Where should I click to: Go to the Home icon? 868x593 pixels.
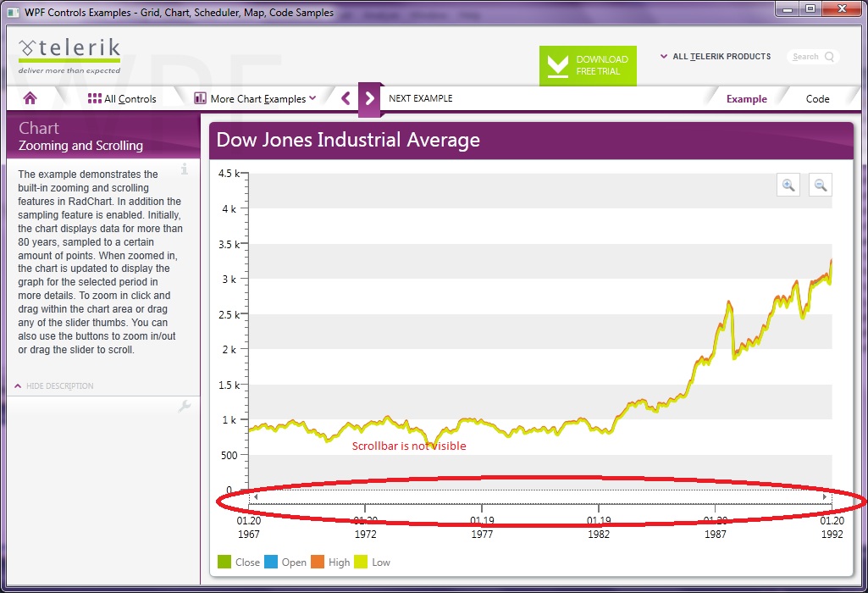tap(30, 98)
